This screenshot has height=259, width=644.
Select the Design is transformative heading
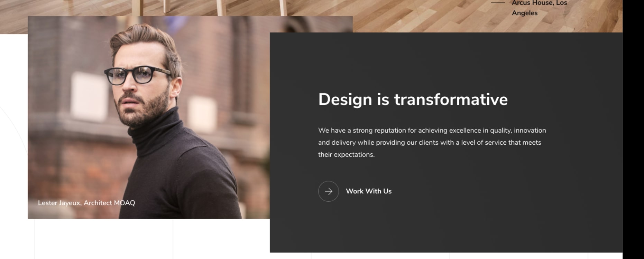point(413,99)
